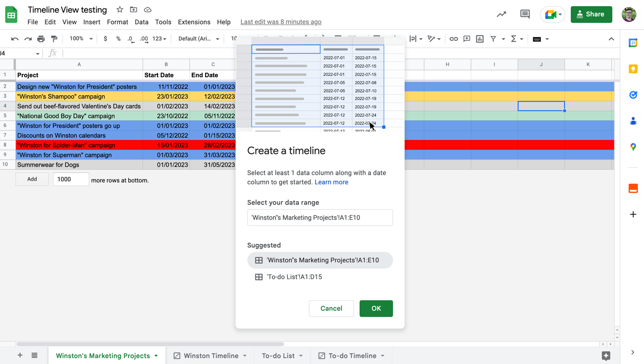
Task: Open the More formats 123 dropdown
Action: pyautogui.click(x=159, y=39)
